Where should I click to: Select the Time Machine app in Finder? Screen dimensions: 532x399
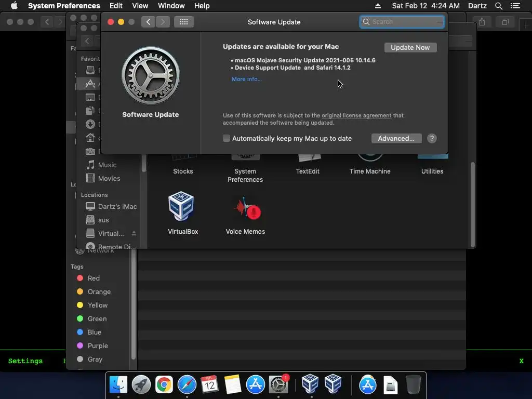point(370,171)
